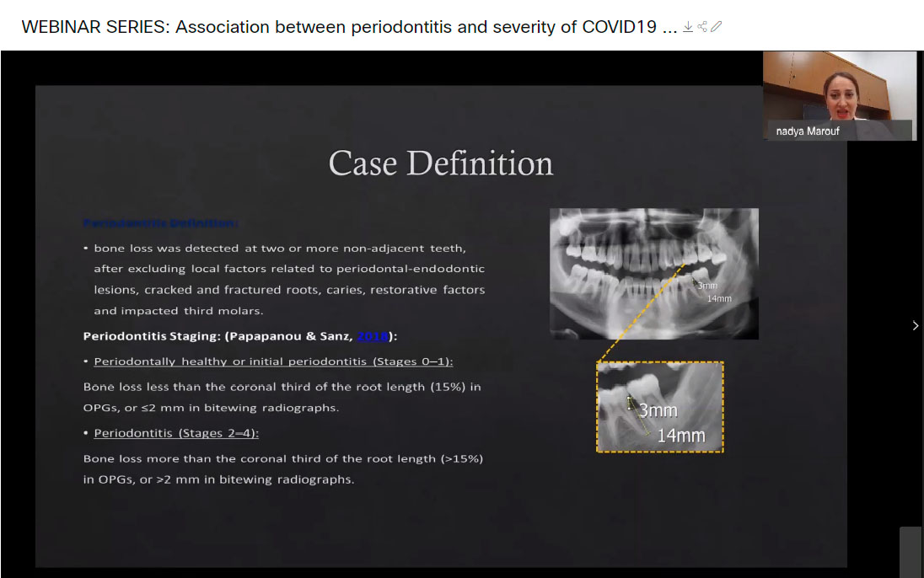This screenshot has height=578, width=924.
Task: Click the 3mm label in the zoomed inset
Action: coord(658,411)
